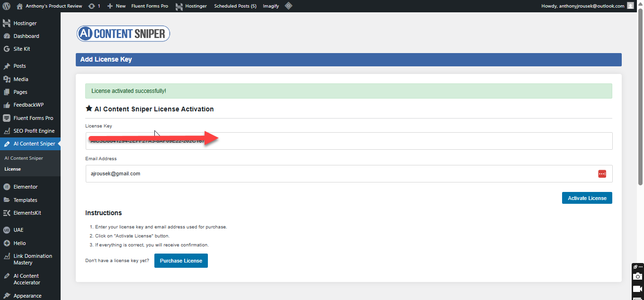Click the UAE circle icon
The height and width of the screenshot is (300, 644).
pos(7,230)
